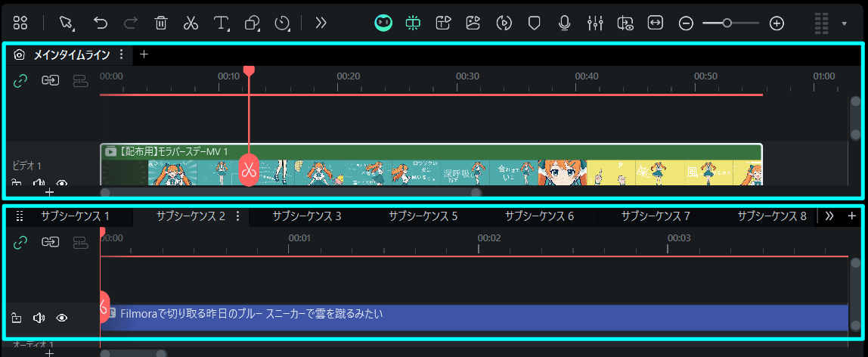
Task: Mute the ビデオ 1 track audio
Action: [x=39, y=182]
